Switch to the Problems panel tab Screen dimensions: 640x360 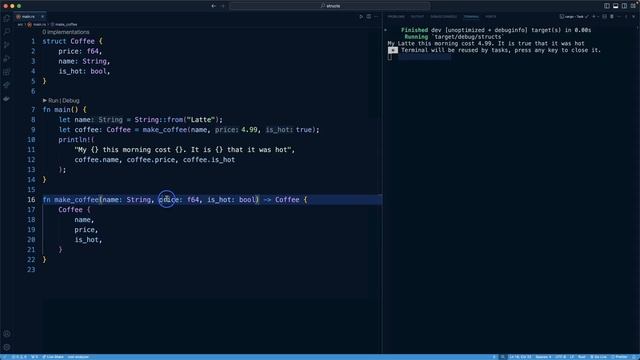coord(396,16)
